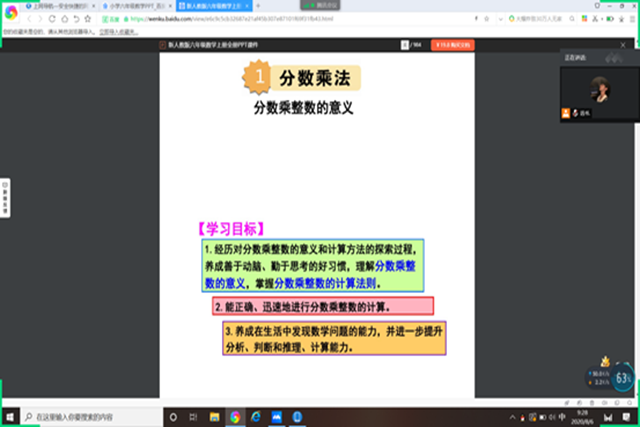Screen dimensions: 640x427
Task: Open the Windows Start menu
Action: [9, 416]
